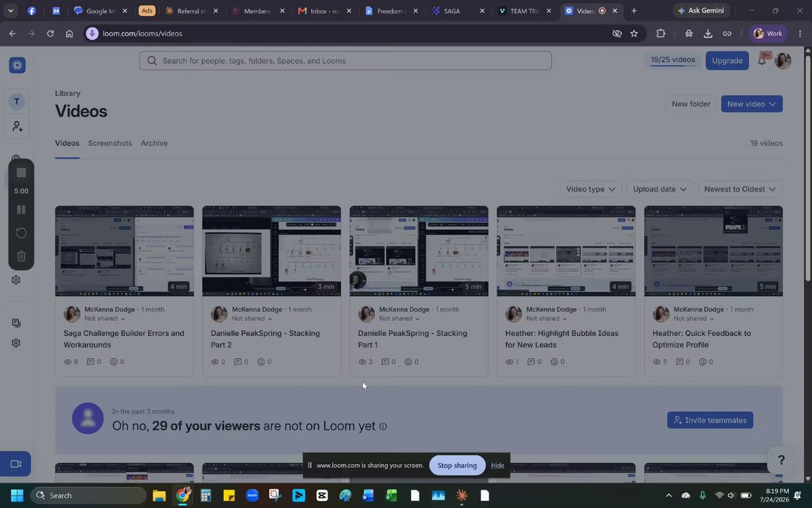Open the Upload date filter dropdown
Viewport: 812px width, 508px height.
tap(659, 189)
